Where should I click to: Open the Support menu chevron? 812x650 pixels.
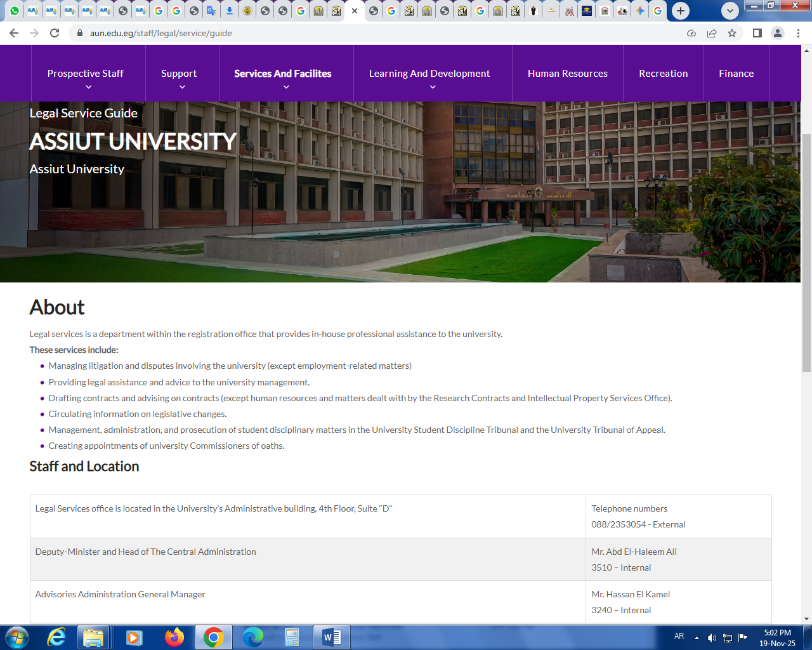tap(182, 86)
